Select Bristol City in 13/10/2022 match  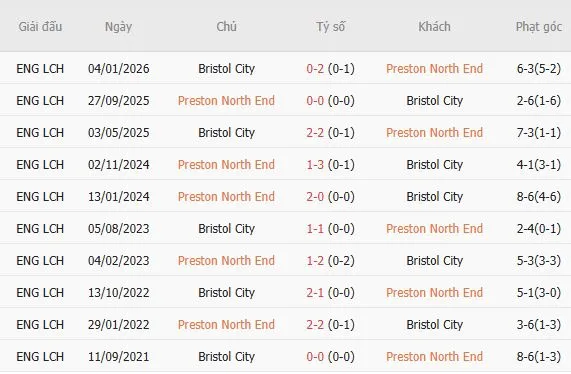pyautogui.click(x=226, y=293)
